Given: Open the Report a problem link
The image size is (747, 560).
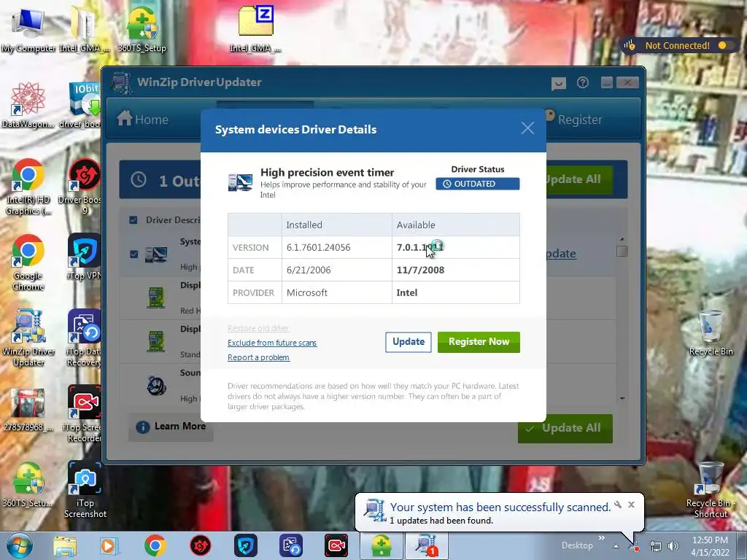Looking at the screenshot, I should [x=259, y=357].
